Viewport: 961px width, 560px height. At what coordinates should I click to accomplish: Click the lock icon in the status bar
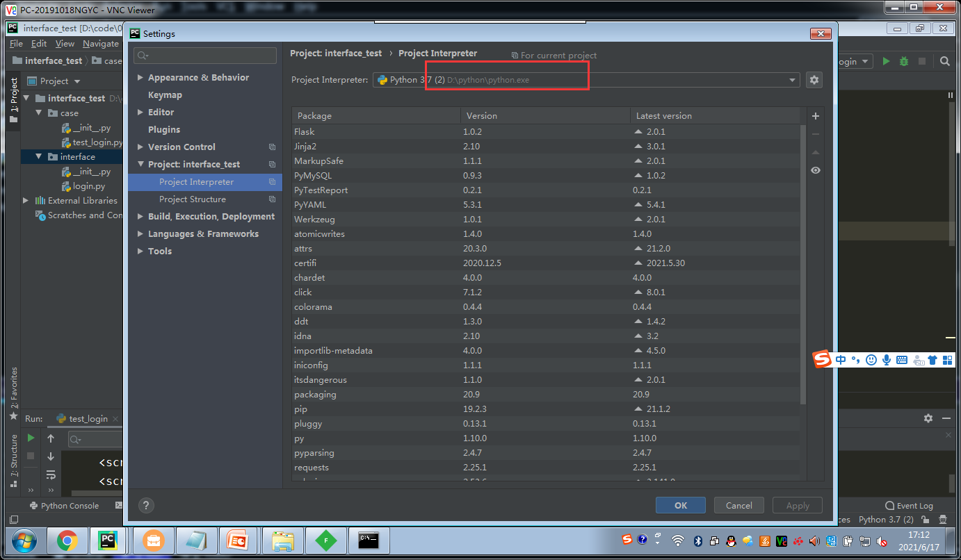pyautogui.click(x=924, y=520)
